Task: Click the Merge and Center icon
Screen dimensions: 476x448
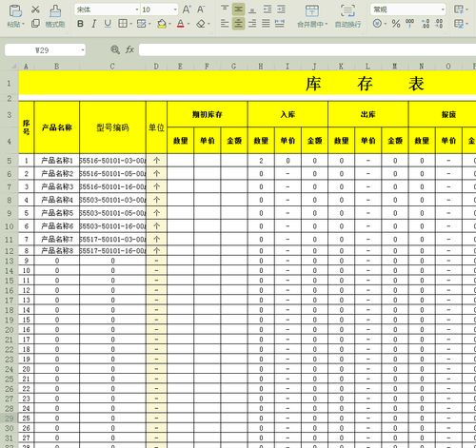Action: pos(312,10)
